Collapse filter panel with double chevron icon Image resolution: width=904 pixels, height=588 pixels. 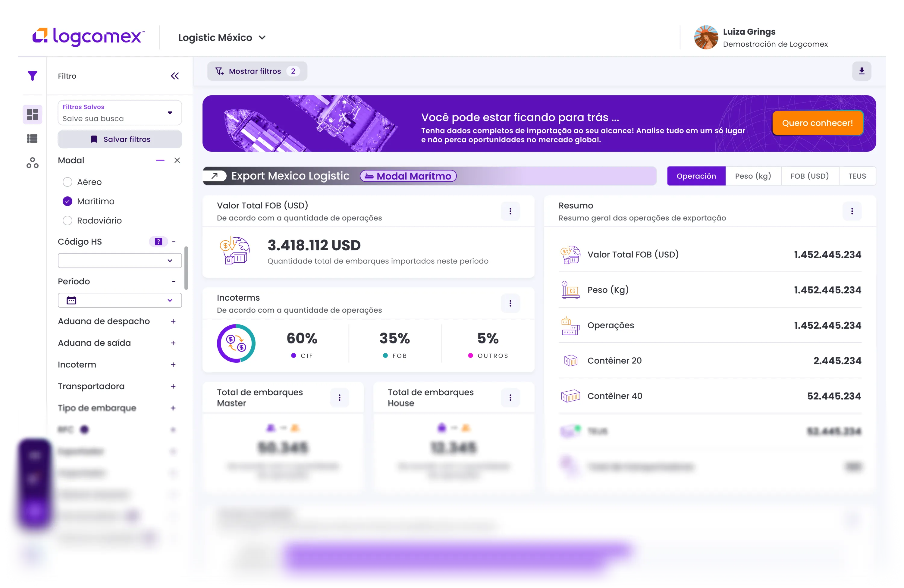175,76
